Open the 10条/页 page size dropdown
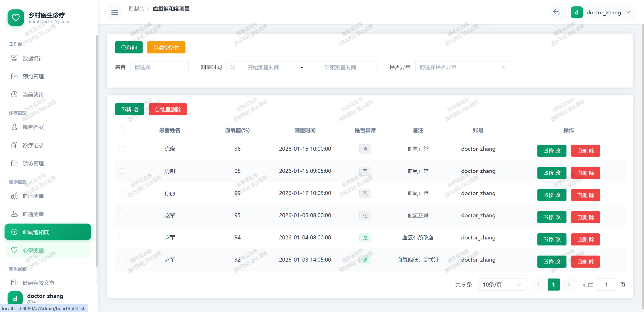644x312 pixels. pos(502,285)
